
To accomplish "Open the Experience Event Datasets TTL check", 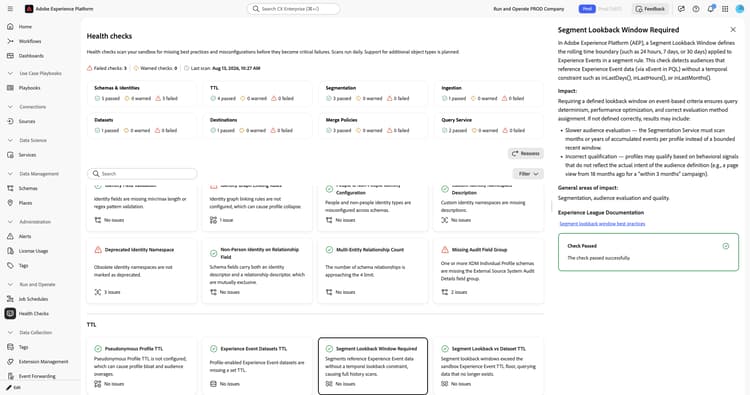I will [257, 366].
